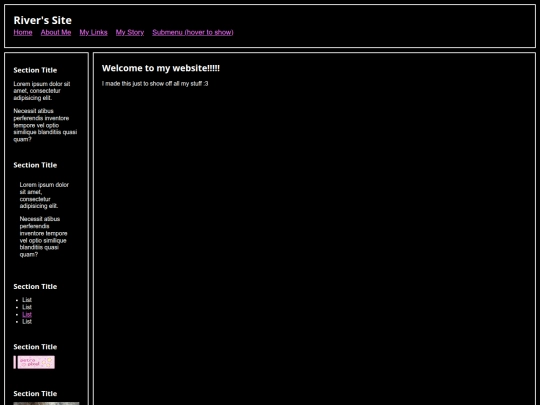Click the partially visible image at sidebar bottom
This screenshot has height=405, width=540.
(x=46, y=403)
